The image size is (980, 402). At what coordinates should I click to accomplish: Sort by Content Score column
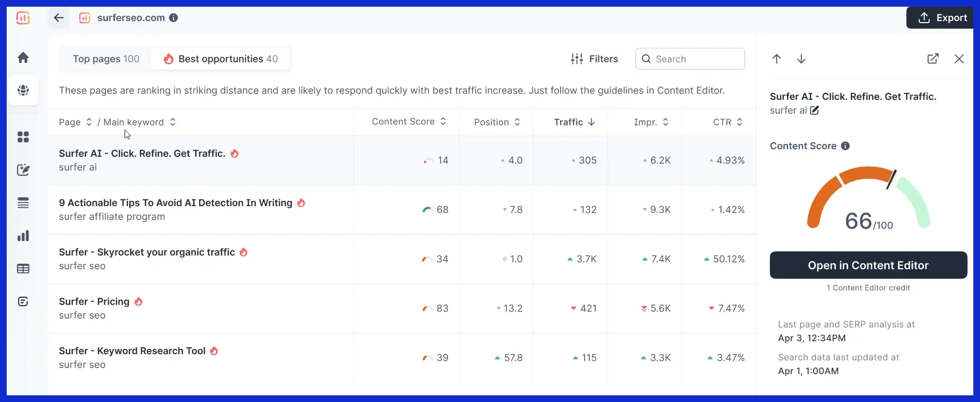409,122
